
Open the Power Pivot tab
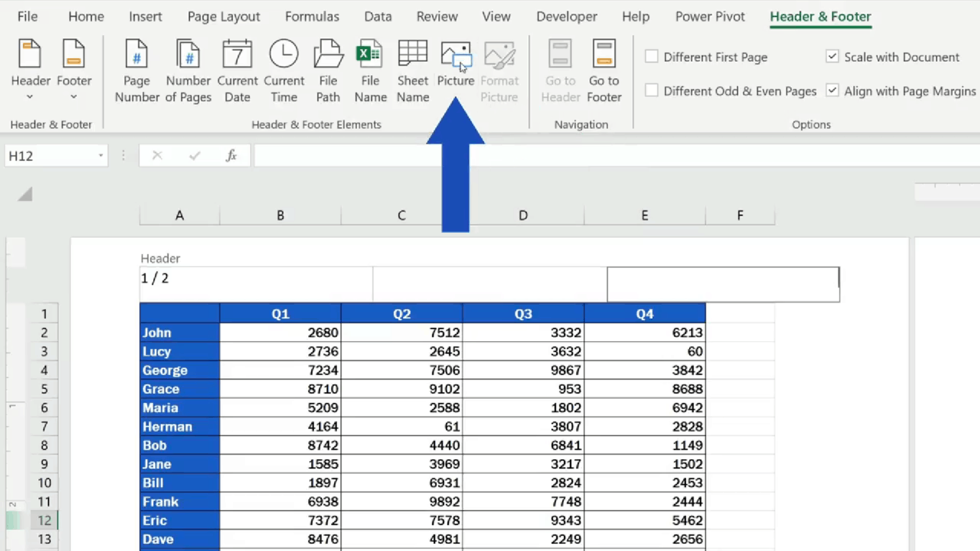coord(709,17)
